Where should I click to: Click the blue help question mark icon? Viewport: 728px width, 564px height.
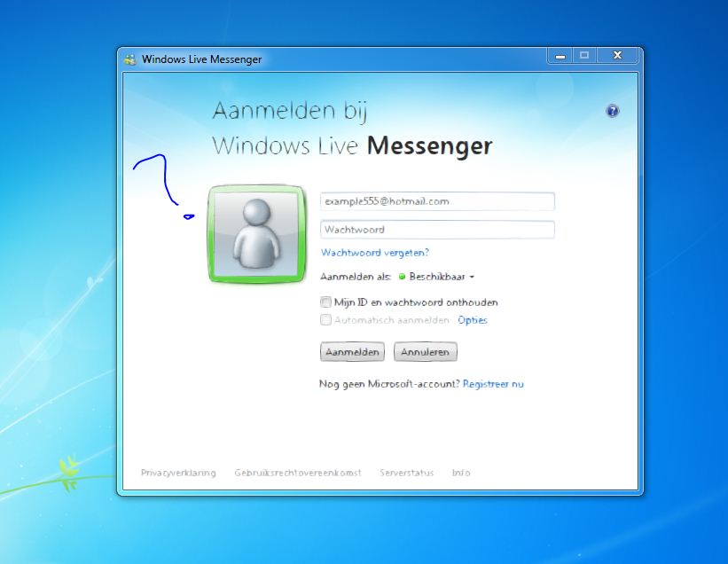613,111
